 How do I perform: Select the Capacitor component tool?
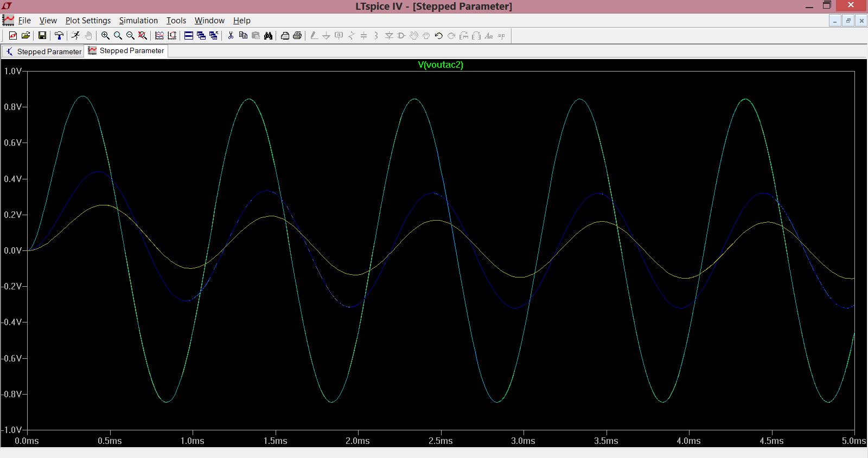(364, 36)
